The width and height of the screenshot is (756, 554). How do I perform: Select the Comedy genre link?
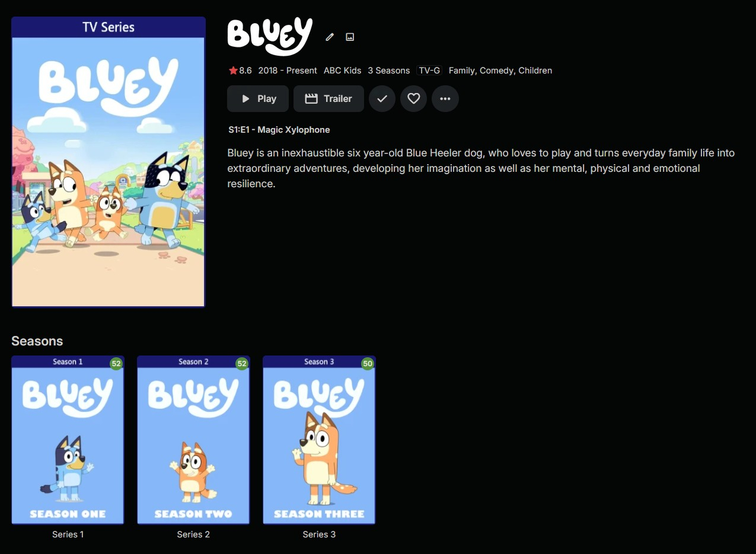496,71
